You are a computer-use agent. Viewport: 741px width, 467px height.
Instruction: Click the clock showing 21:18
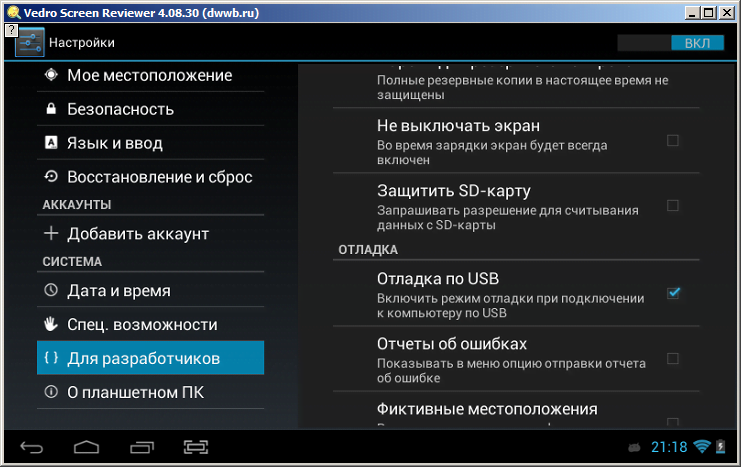669,447
